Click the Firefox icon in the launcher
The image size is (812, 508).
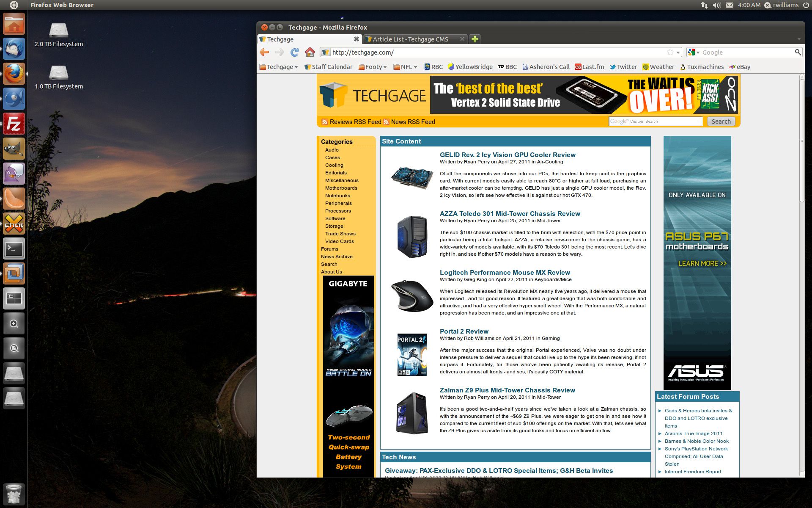[14, 74]
